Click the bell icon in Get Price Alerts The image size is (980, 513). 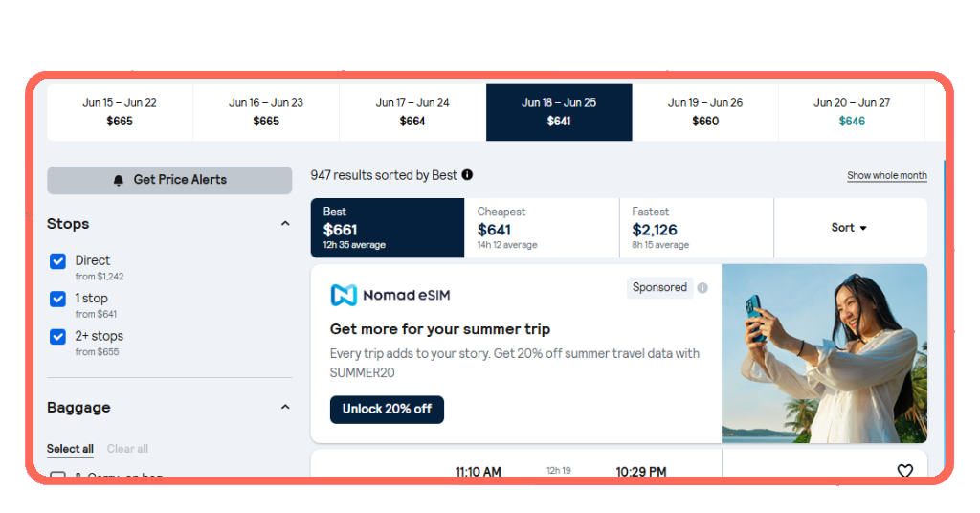coord(118,180)
